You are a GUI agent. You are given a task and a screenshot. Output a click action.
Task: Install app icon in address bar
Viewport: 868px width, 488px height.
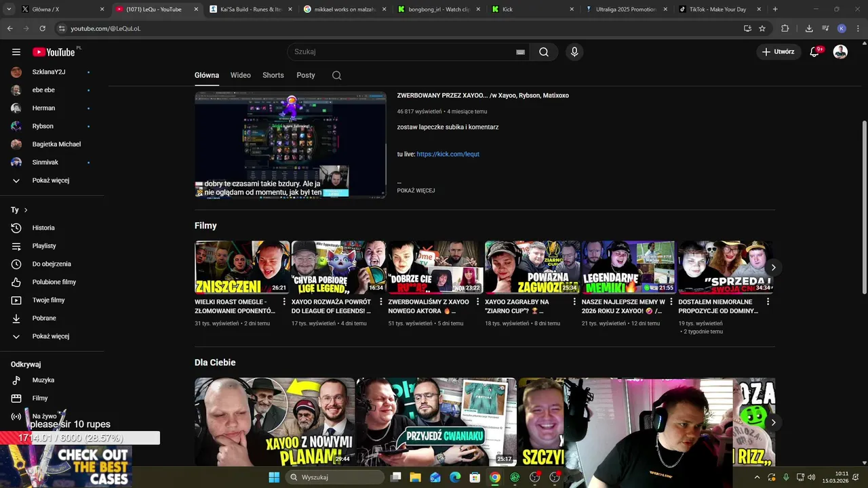click(x=747, y=28)
